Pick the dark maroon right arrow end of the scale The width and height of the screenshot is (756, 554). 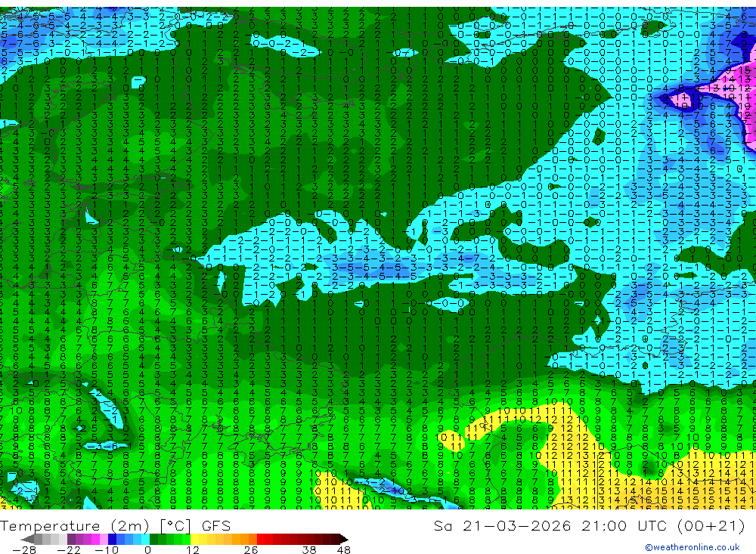(344, 540)
